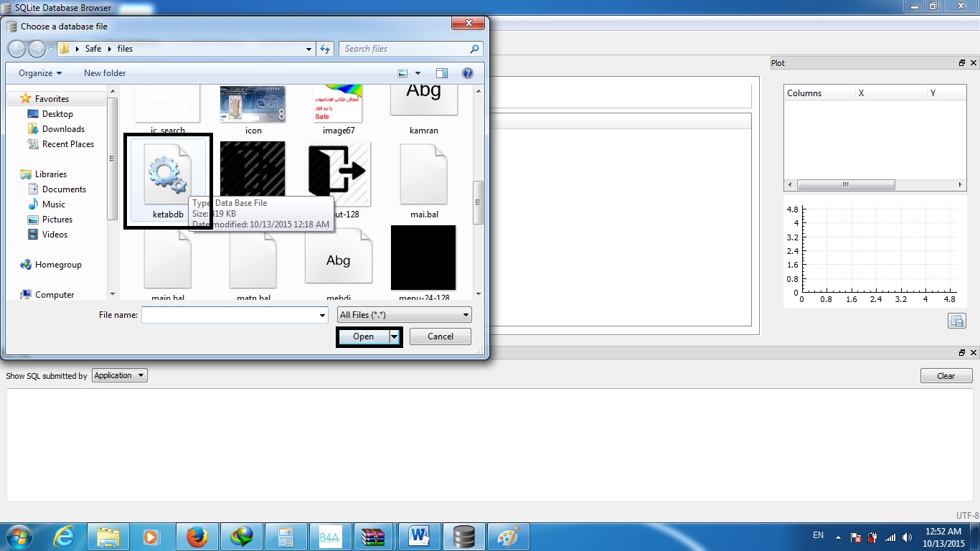Screen dimensions: 980x551
Task: Refresh the files folder view
Action: tap(325, 49)
